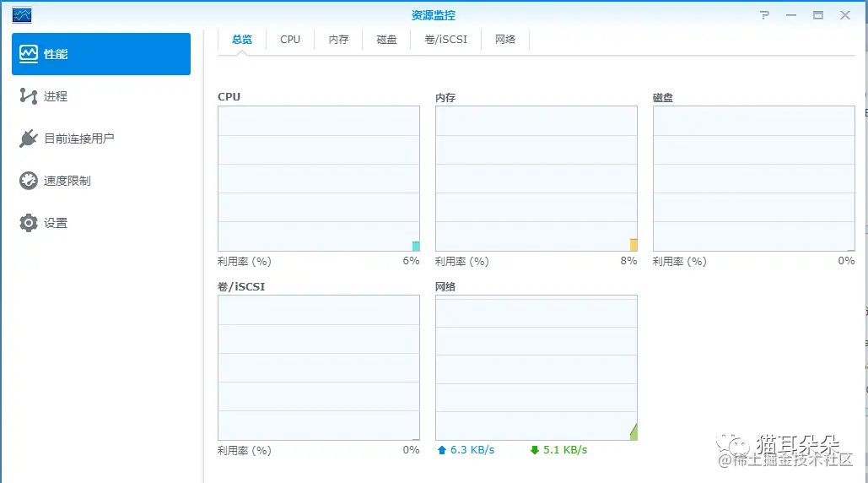Viewport: 868px width, 483px height.
Task: Click the 磁盘 chart heading
Action: tap(663, 97)
